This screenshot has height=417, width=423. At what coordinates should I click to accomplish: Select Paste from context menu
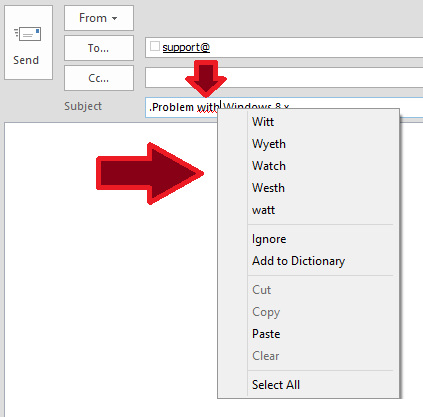pyautogui.click(x=266, y=334)
